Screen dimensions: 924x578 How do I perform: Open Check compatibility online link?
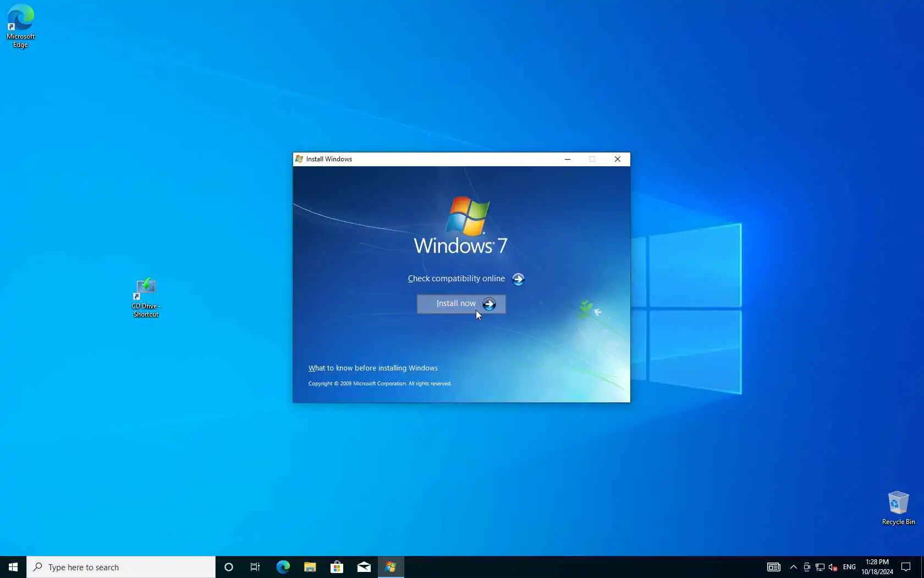tap(456, 279)
